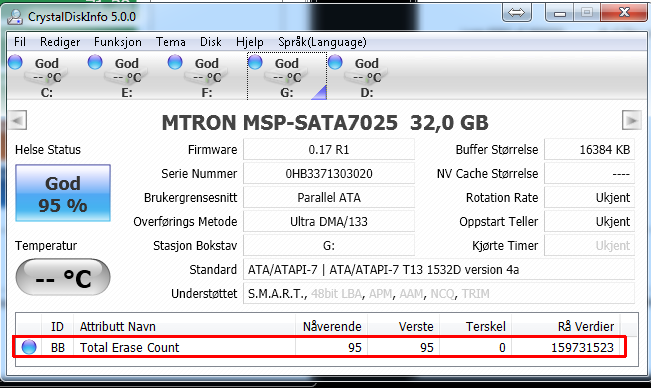Open the Fil menu
Image resolution: width=651 pixels, height=388 pixels.
coord(20,42)
